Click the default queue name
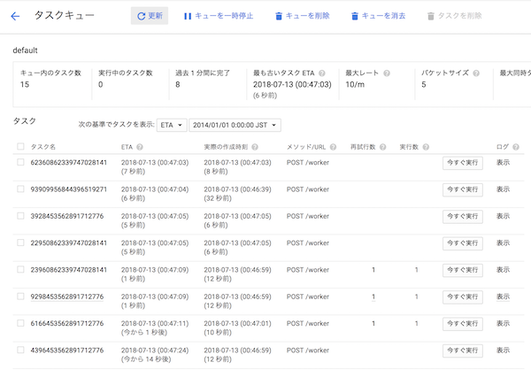Screen dimensions: 531x370 (25, 50)
